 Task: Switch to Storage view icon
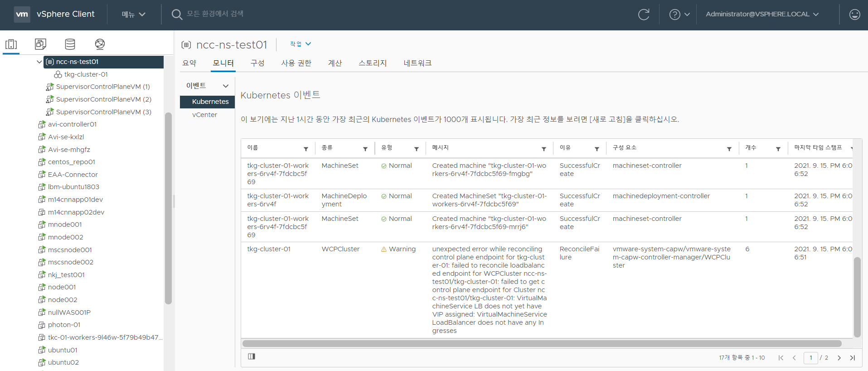(70, 44)
